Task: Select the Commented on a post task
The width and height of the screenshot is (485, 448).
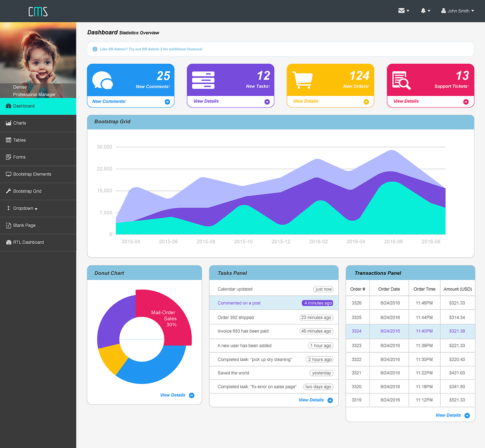Action: coord(274,303)
